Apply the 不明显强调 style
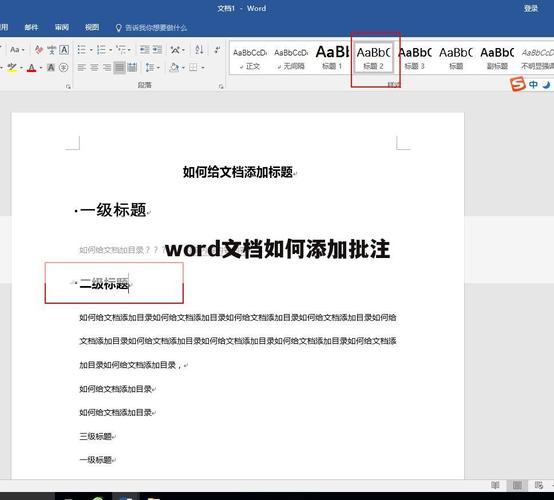The height and width of the screenshot is (500, 554). click(x=537, y=58)
